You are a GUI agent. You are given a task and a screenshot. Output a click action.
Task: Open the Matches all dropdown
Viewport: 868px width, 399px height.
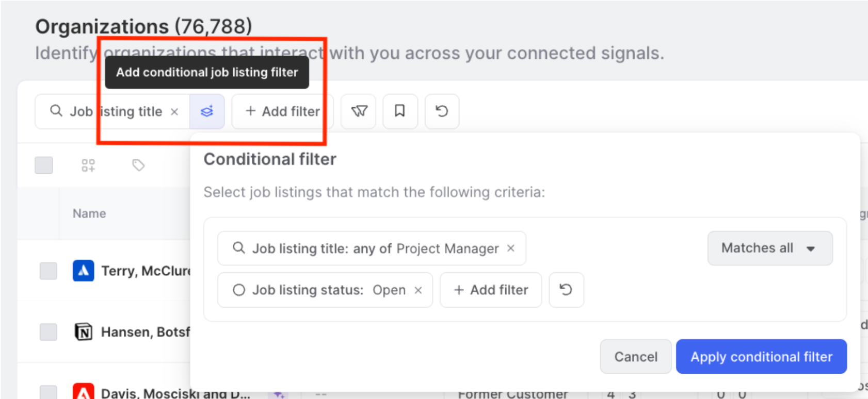pyautogui.click(x=770, y=248)
